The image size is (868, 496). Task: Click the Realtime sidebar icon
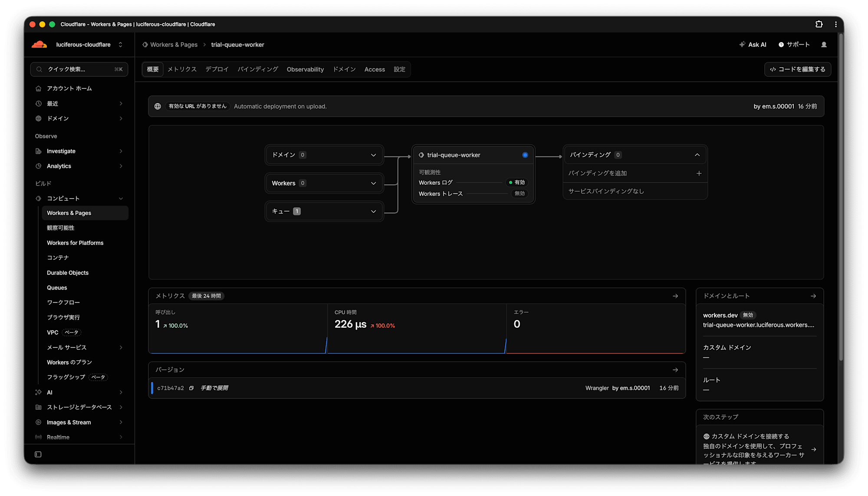click(39, 437)
